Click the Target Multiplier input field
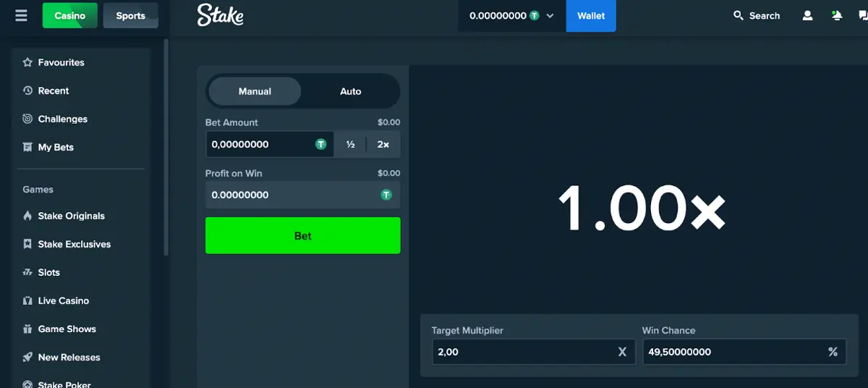The width and height of the screenshot is (868, 388). tap(521, 352)
